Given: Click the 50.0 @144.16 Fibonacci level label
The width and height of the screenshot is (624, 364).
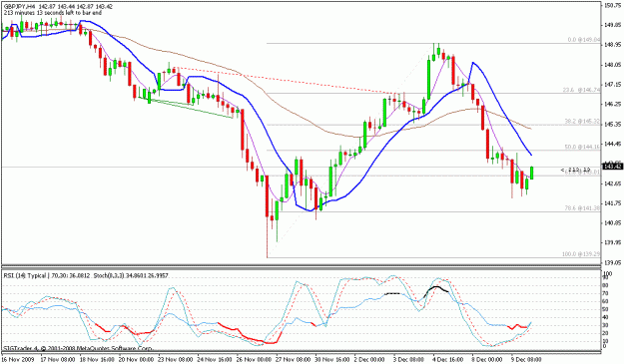Looking at the screenshot, I should click(x=583, y=147).
